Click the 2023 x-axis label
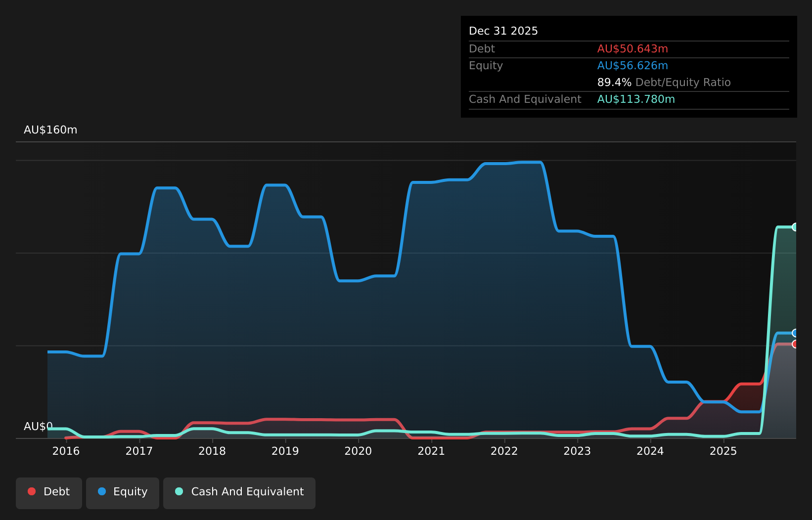 pos(577,451)
